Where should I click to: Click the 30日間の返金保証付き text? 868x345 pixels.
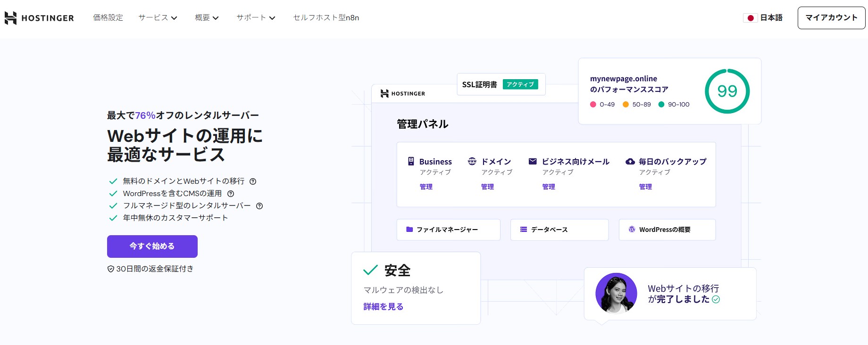155,269
